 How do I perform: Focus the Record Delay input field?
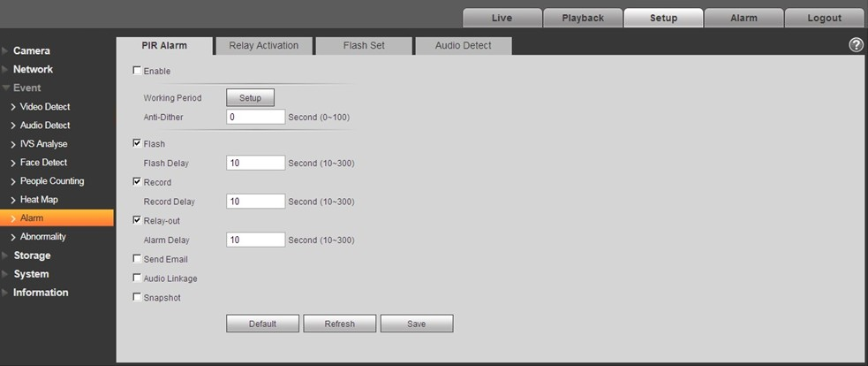tap(256, 202)
